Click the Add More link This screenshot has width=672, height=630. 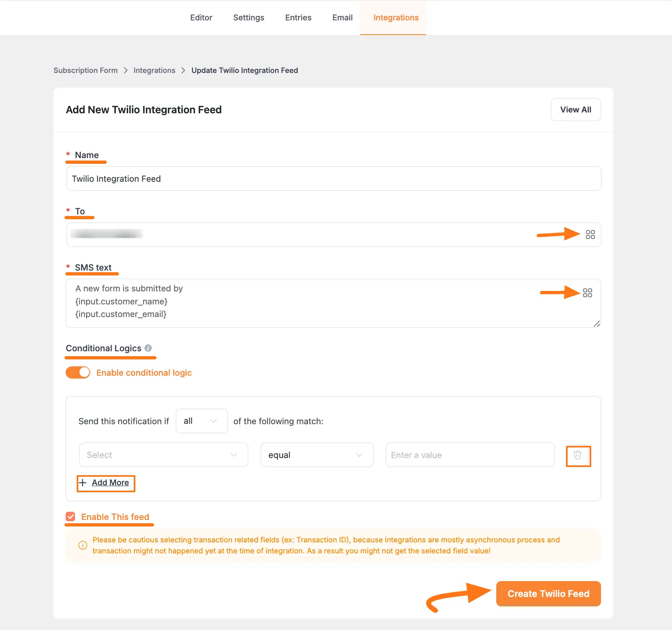click(110, 483)
